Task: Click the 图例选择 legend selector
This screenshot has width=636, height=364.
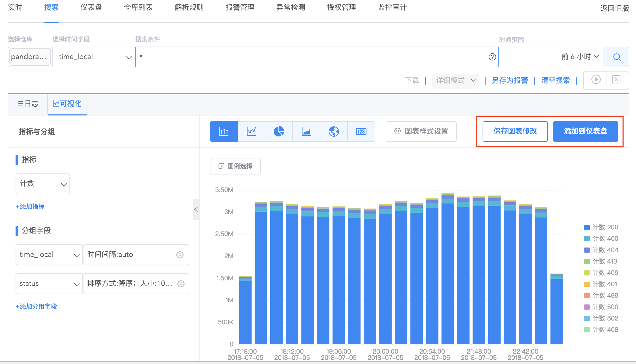Action: pyautogui.click(x=235, y=166)
